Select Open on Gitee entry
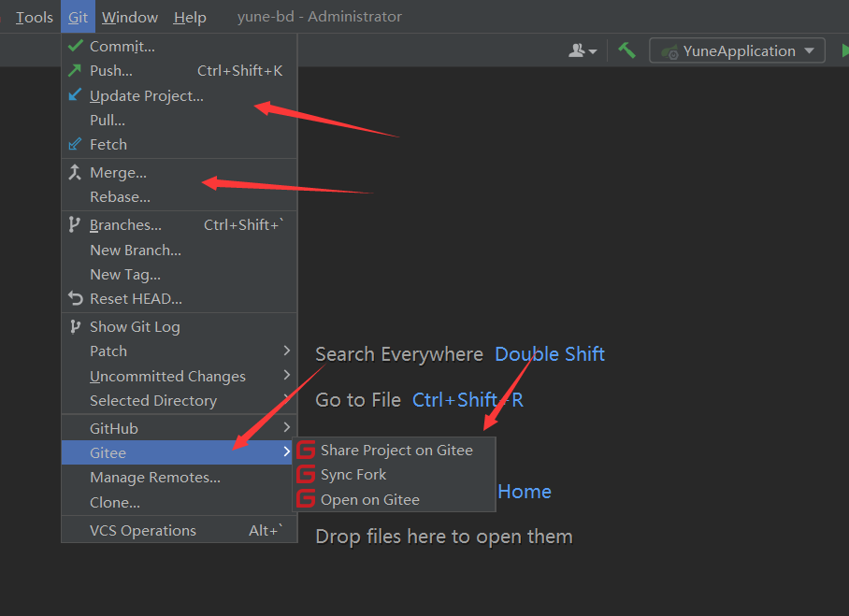The image size is (849, 616). point(395,499)
